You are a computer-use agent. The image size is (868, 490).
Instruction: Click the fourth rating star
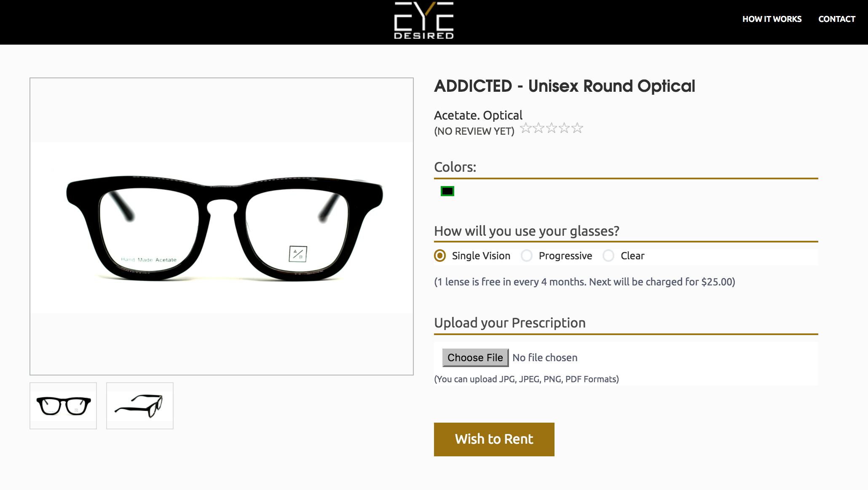tap(565, 128)
